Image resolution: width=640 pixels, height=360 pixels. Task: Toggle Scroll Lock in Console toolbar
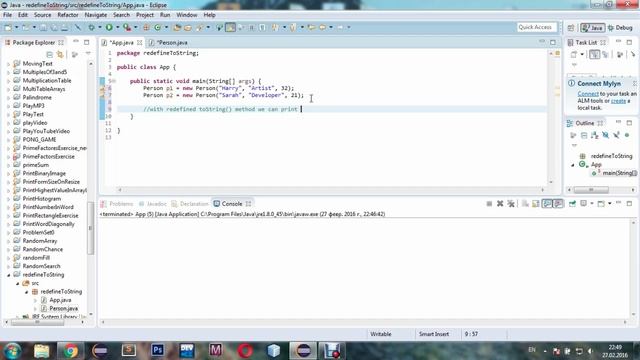(536, 203)
